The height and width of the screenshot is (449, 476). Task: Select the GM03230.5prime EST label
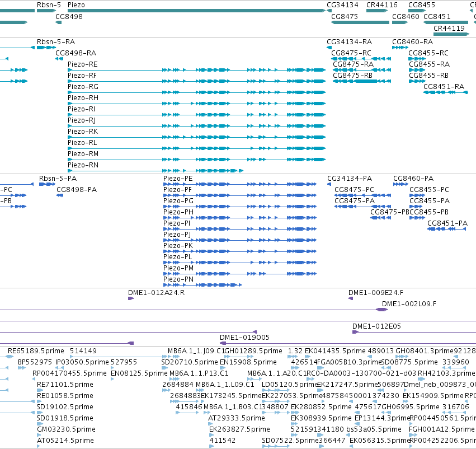(66, 429)
